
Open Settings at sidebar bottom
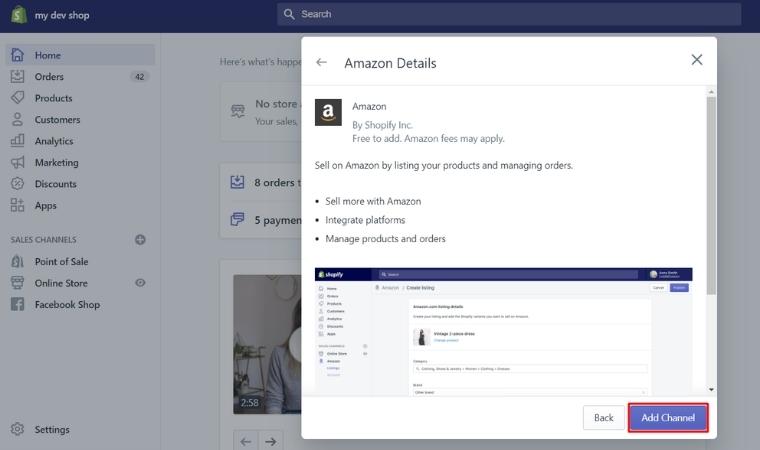(52, 430)
